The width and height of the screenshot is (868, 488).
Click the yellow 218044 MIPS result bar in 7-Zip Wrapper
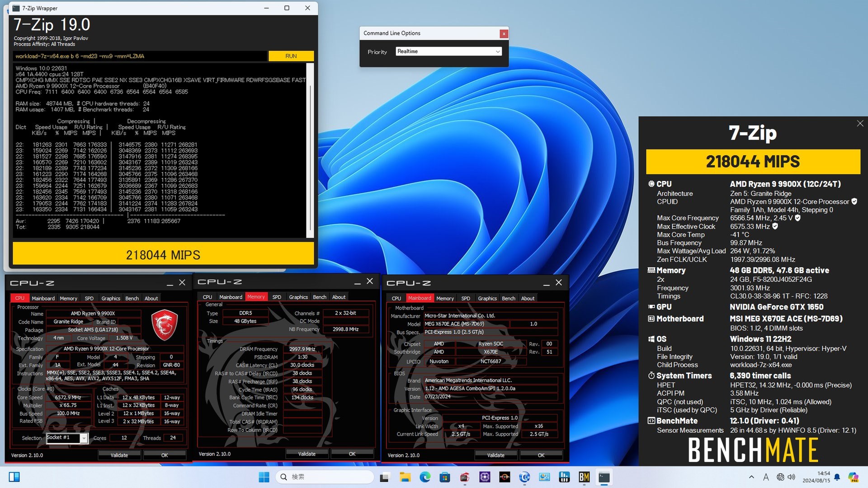click(x=163, y=254)
